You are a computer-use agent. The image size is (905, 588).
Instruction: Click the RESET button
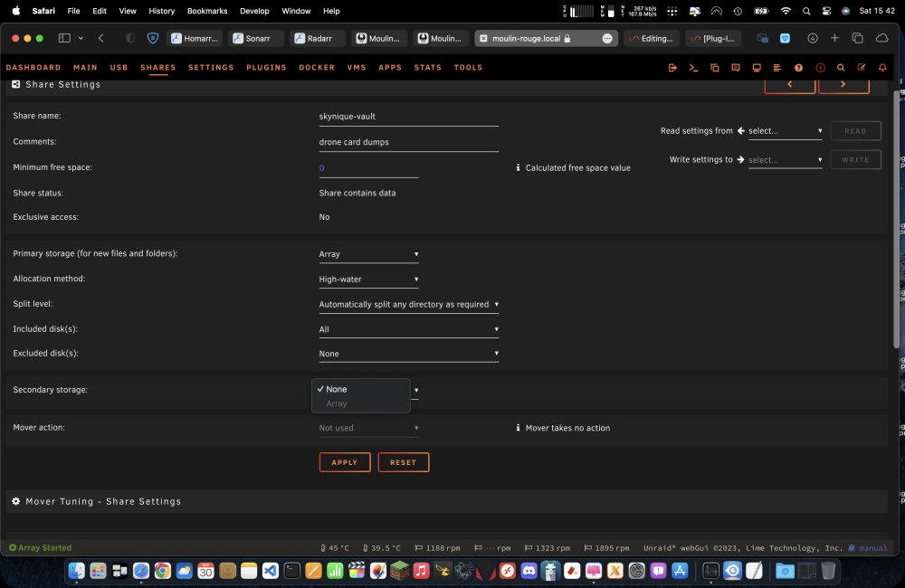point(404,462)
